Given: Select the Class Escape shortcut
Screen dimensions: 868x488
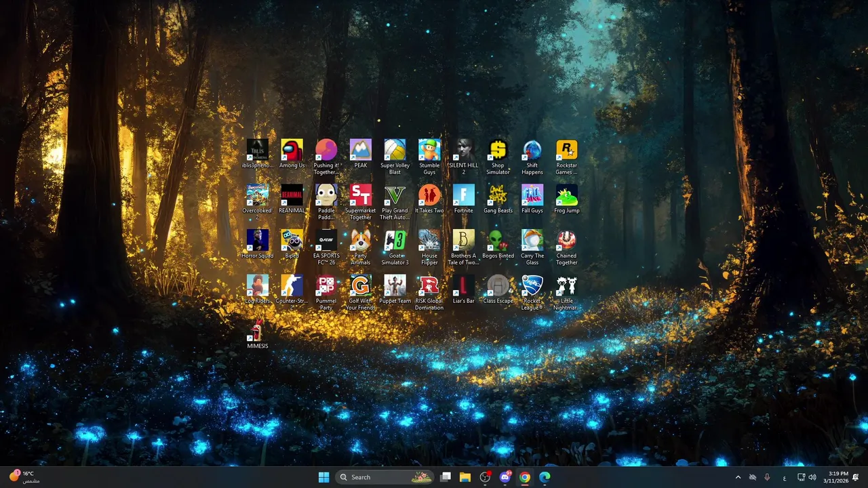Looking at the screenshot, I should (498, 289).
